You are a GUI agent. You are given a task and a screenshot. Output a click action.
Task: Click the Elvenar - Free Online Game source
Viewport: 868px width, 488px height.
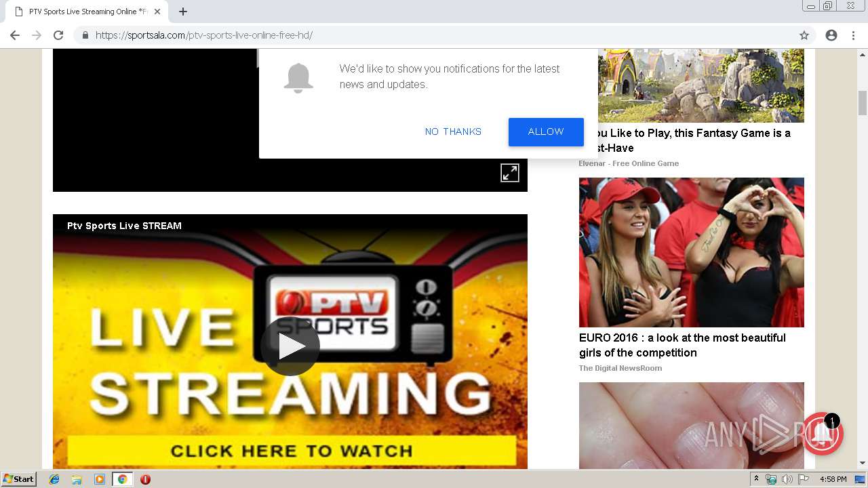(x=629, y=163)
